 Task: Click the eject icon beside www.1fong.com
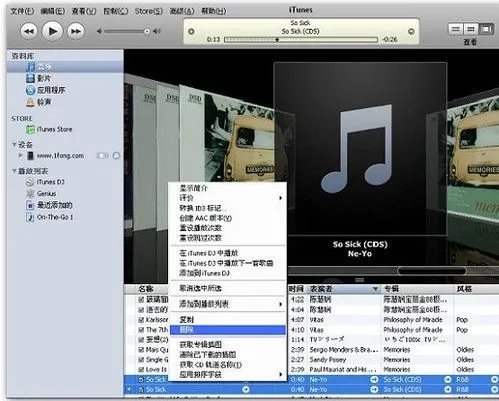point(116,156)
